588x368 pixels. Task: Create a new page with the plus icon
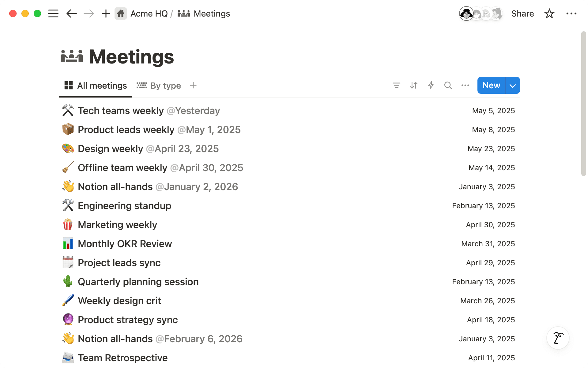coord(106,13)
